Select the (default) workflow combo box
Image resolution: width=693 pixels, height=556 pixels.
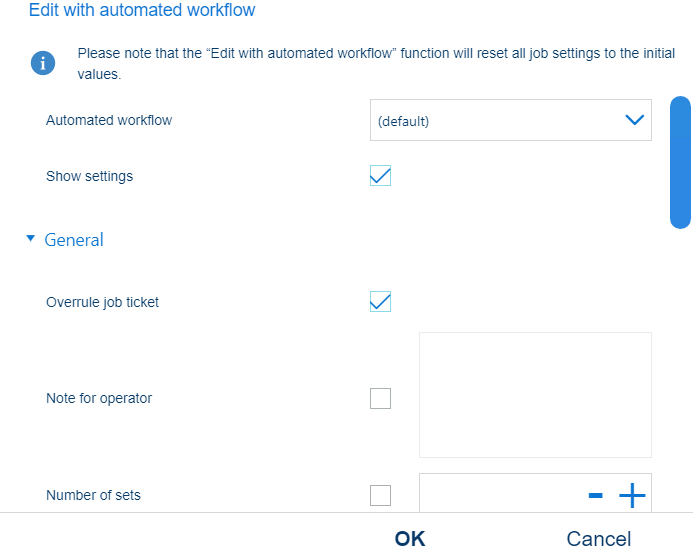[x=510, y=120]
